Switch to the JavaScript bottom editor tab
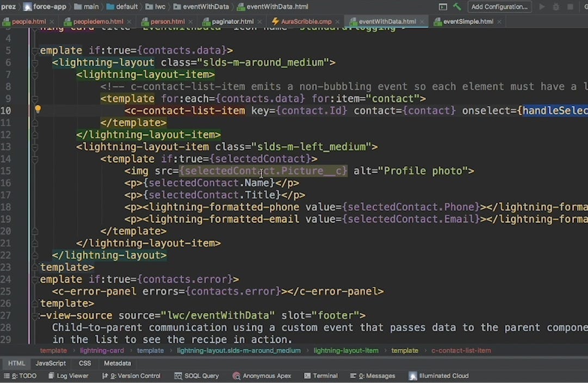 (51, 363)
